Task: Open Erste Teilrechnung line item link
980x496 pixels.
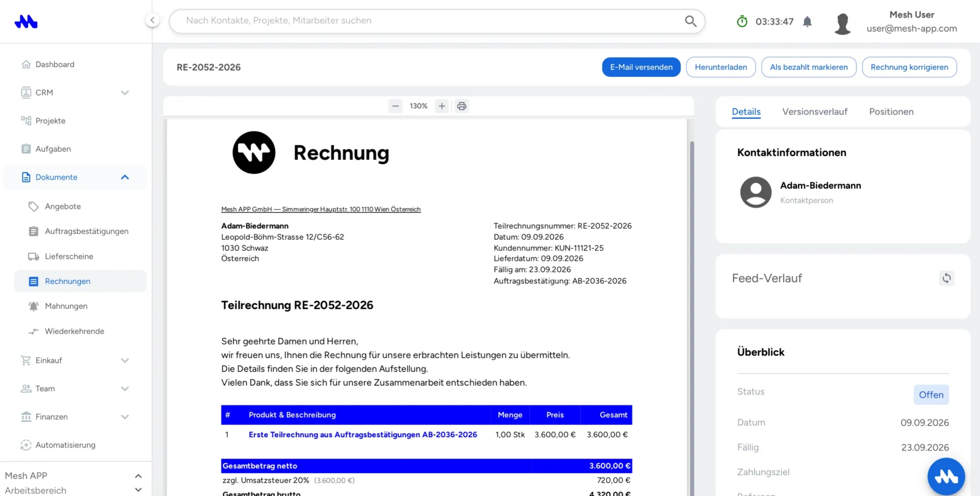Action: tap(363, 435)
